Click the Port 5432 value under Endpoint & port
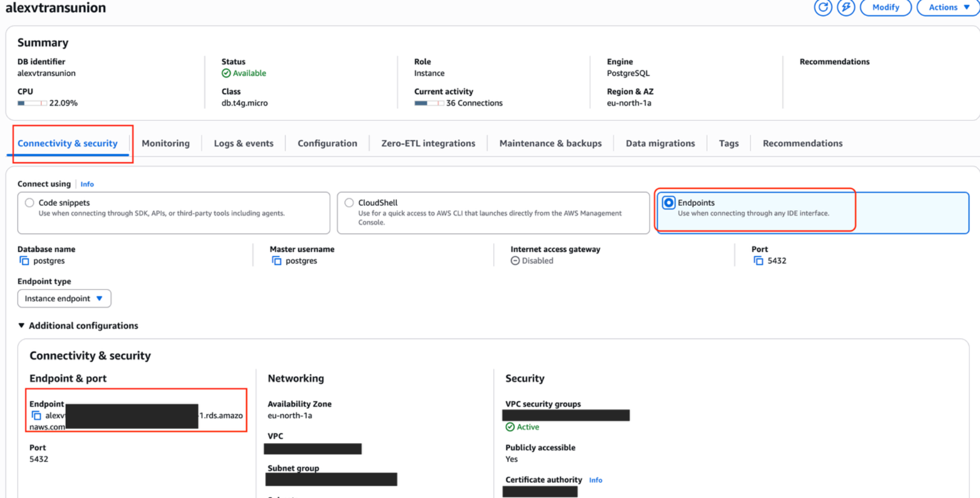Screen dimensions: 980x498 point(39,459)
